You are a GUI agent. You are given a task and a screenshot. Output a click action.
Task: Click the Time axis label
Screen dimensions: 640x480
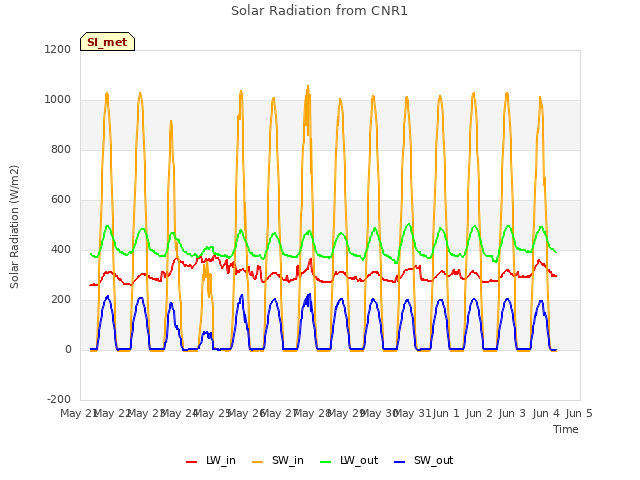click(566, 429)
